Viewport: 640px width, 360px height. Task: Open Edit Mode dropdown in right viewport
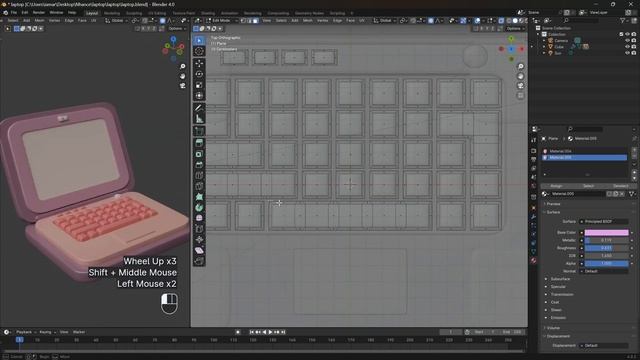[x=223, y=20]
